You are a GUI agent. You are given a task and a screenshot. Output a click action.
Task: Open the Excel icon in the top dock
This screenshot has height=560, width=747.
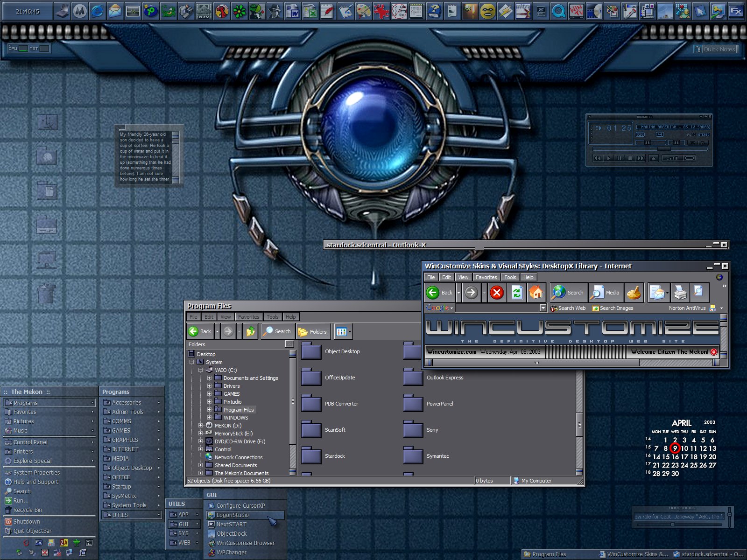point(310,11)
